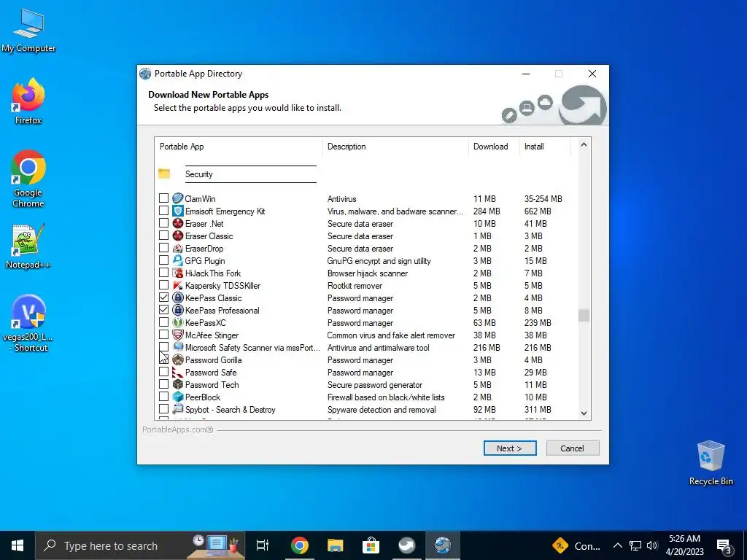Viewport: 747px width, 560px height.
Task: Click the 'Secure password generator' description text
Action: pyautogui.click(x=375, y=385)
